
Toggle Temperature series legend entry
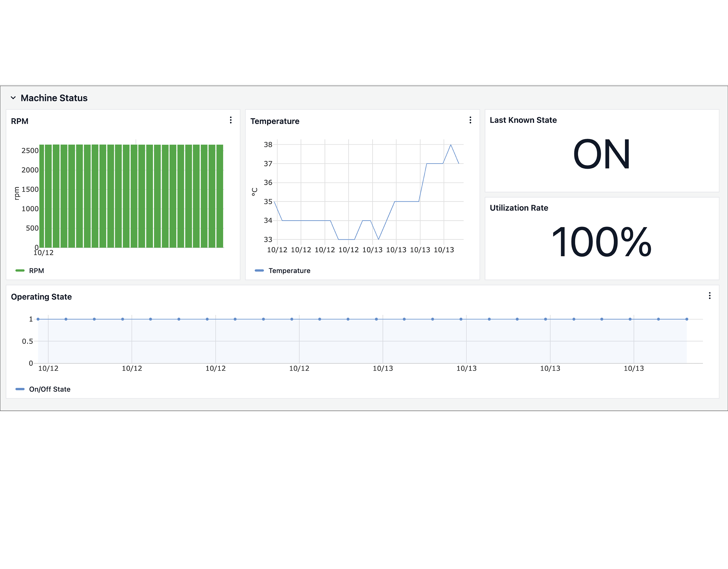[x=289, y=271]
